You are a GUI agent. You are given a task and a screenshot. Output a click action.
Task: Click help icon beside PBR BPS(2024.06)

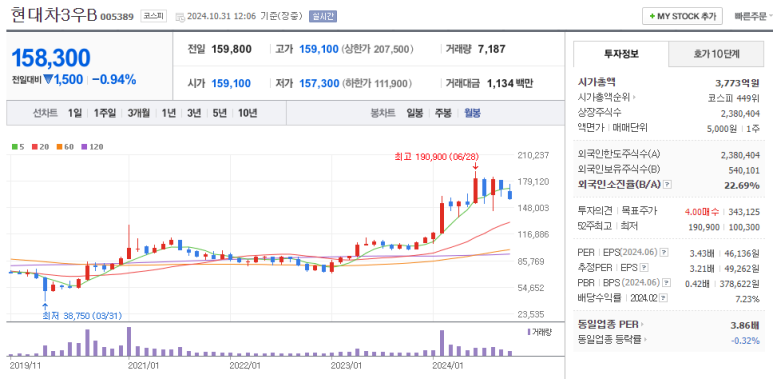pyautogui.click(x=667, y=283)
